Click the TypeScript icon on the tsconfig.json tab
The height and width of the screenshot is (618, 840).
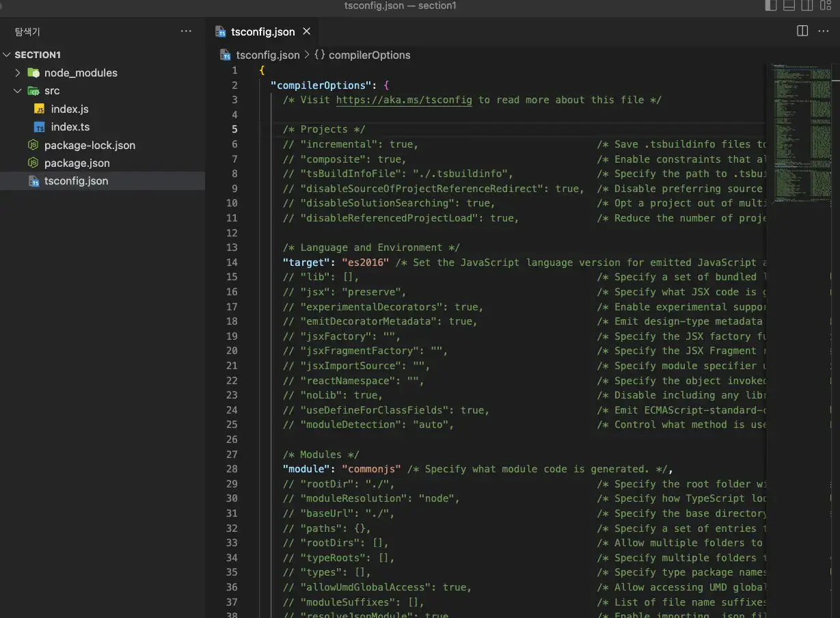pyautogui.click(x=219, y=31)
